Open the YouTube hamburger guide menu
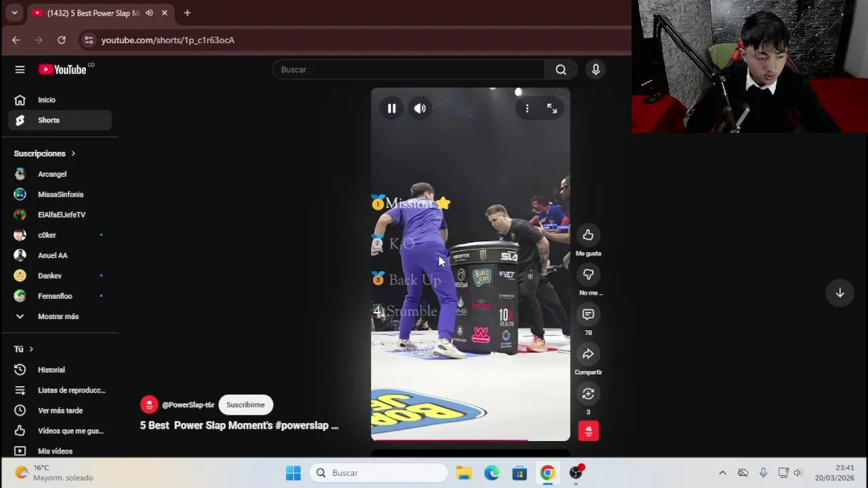 point(20,70)
